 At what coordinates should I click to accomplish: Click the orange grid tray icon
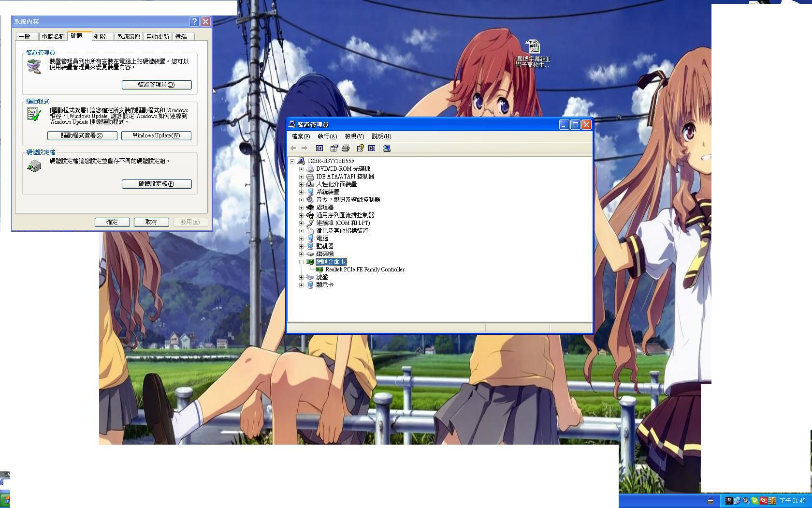coord(772,501)
